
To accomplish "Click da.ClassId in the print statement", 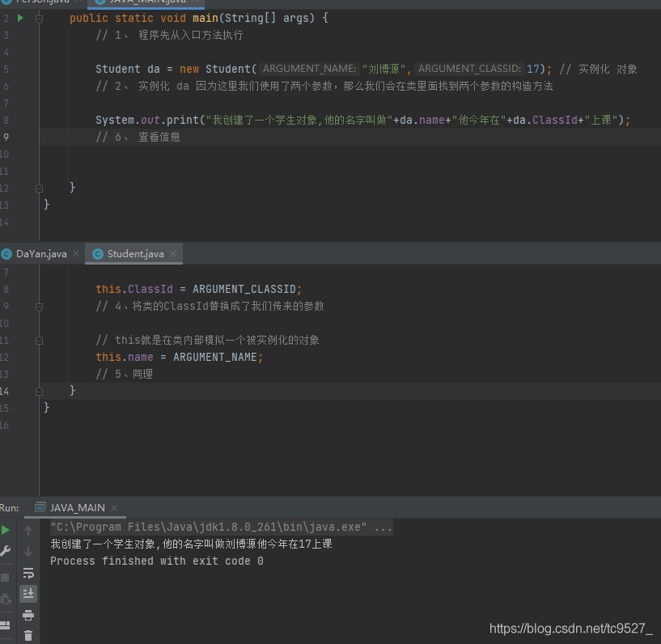I will coord(545,120).
